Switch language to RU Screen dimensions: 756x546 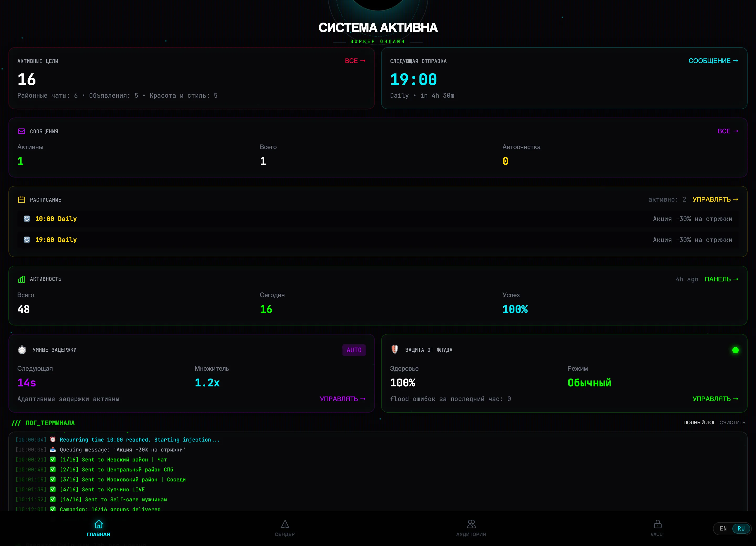tap(741, 528)
